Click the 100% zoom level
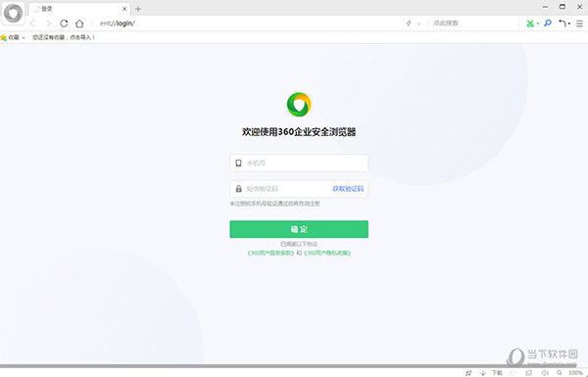Image resolution: width=588 pixels, height=377 pixels. [x=575, y=373]
